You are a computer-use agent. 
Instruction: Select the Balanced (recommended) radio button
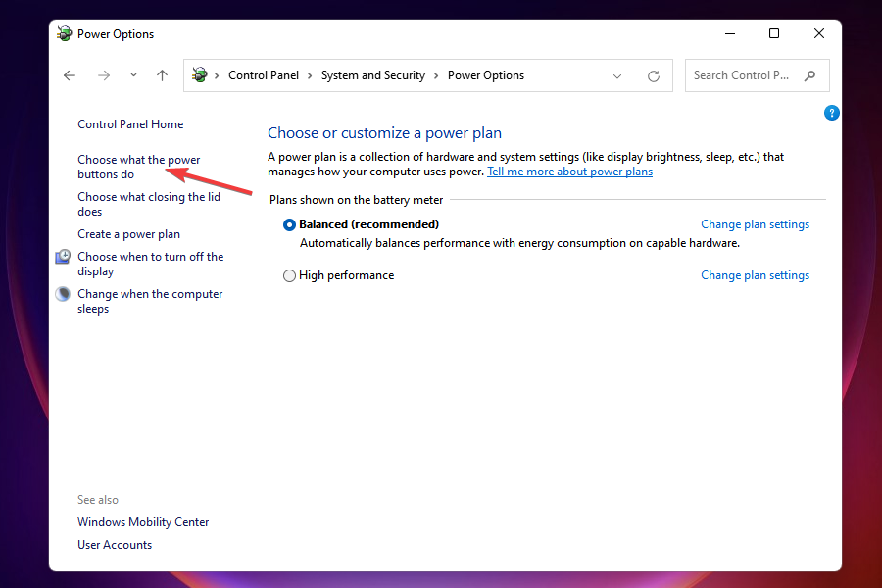coord(289,225)
